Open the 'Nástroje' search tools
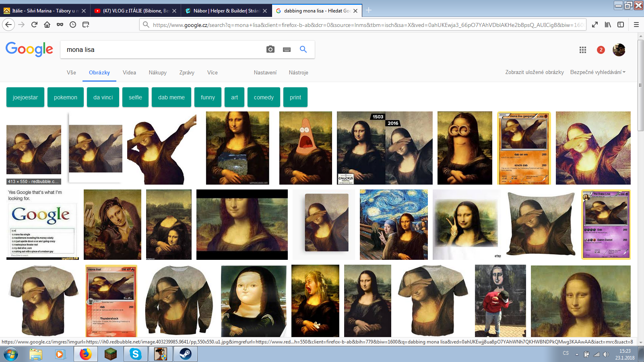644x362 pixels. [x=298, y=73]
